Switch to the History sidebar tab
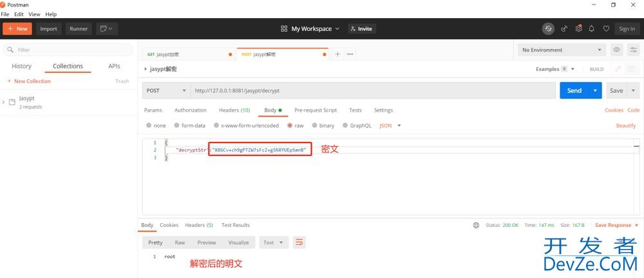 pyautogui.click(x=21, y=66)
